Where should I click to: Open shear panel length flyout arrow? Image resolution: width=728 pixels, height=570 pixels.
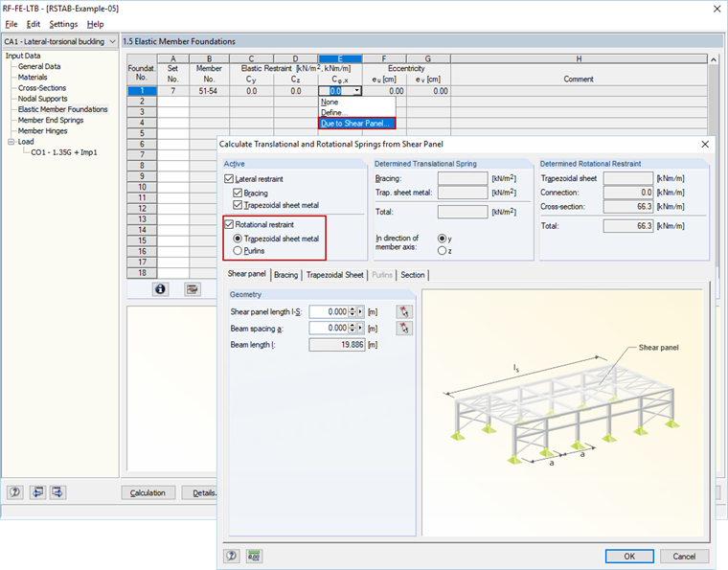[360, 312]
